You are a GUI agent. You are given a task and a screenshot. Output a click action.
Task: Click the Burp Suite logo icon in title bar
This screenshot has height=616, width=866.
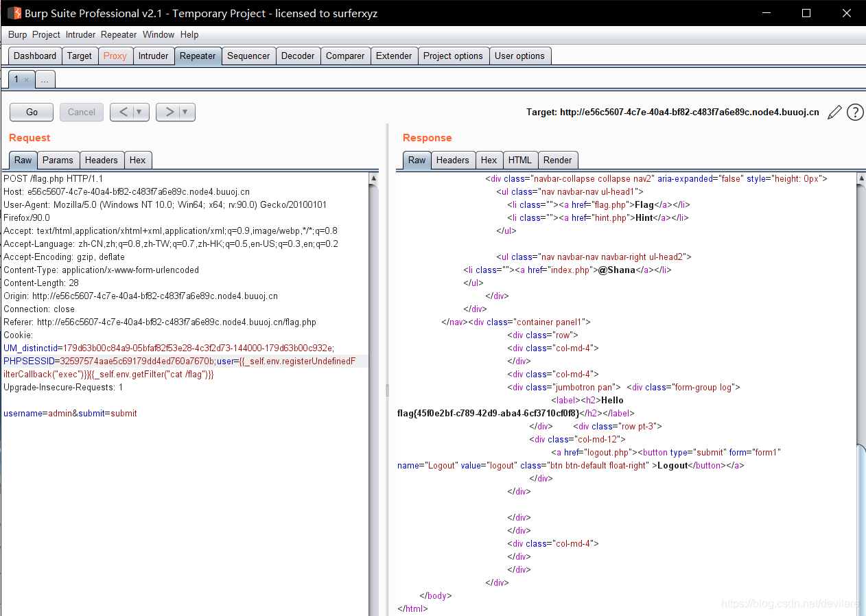click(14, 13)
